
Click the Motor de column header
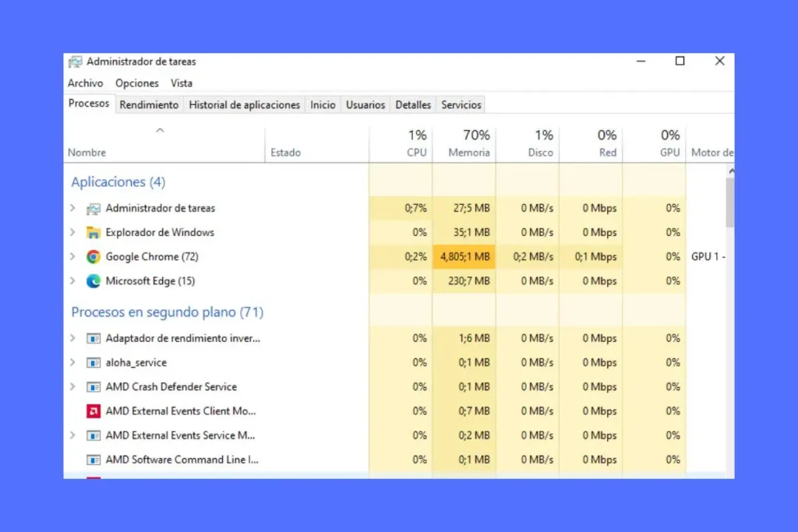tap(711, 144)
